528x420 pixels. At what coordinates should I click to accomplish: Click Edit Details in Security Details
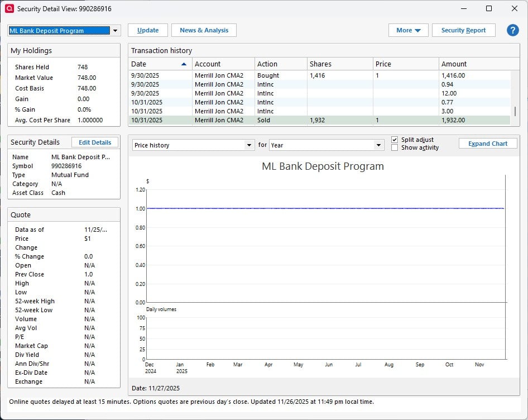pos(95,142)
